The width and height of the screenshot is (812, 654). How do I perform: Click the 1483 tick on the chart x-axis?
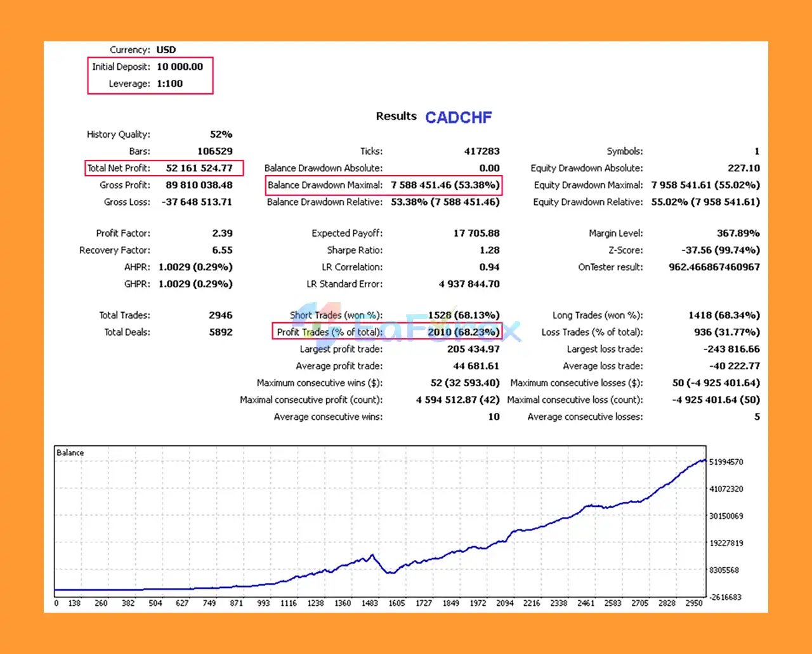(369, 603)
